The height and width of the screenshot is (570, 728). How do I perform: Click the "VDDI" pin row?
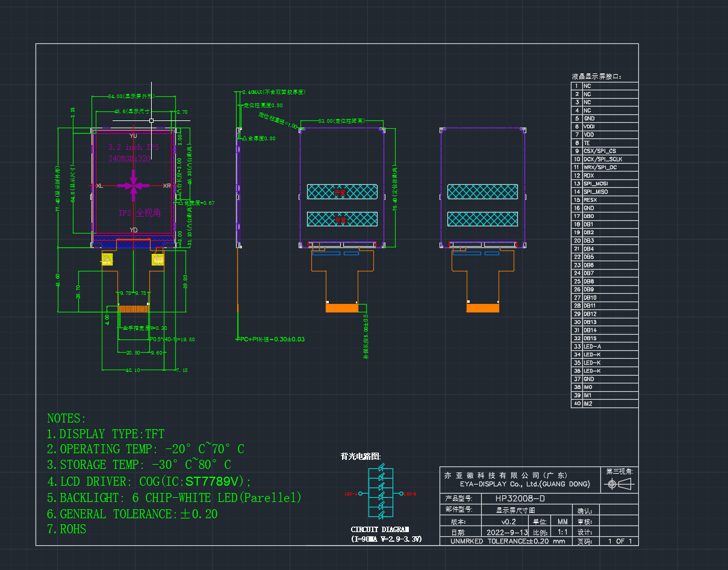pos(605,126)
